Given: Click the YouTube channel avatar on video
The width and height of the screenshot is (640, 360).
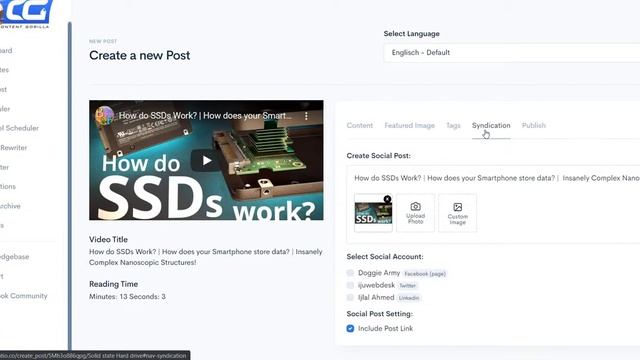Looking at the screenshot, I should (x=104, y=116).
